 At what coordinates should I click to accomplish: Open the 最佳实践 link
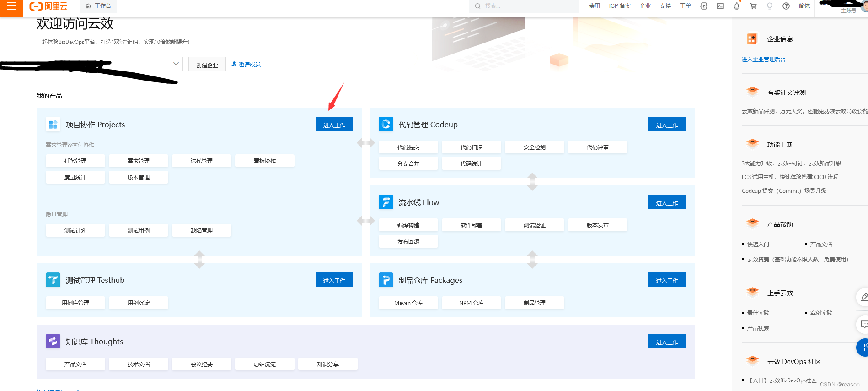point(758,313)
